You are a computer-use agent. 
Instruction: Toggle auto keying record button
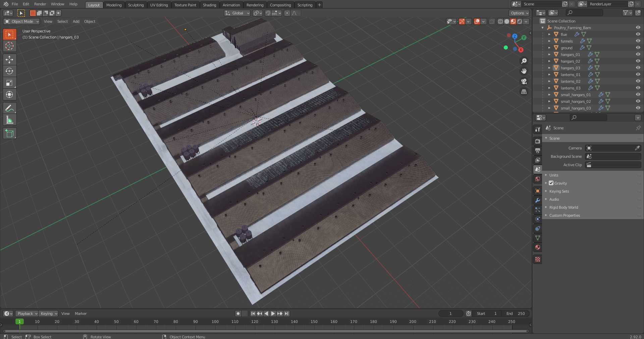click(238, 314)
